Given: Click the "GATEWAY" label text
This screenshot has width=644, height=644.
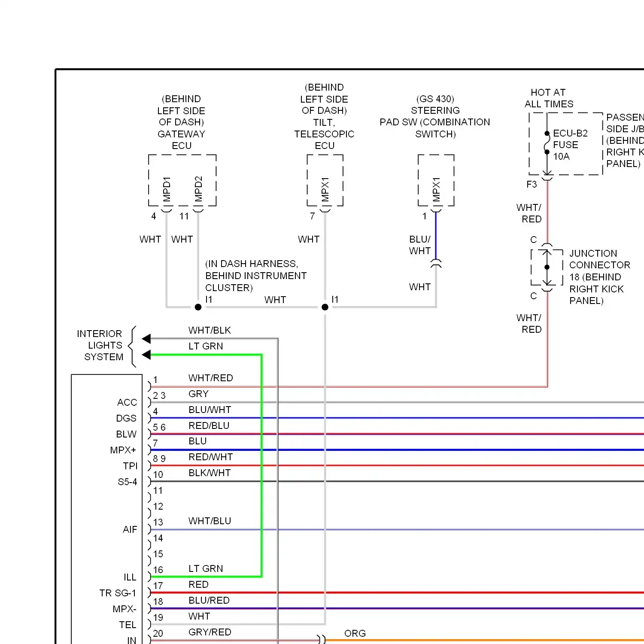Looking at the screenshot, I should (181, 134).
